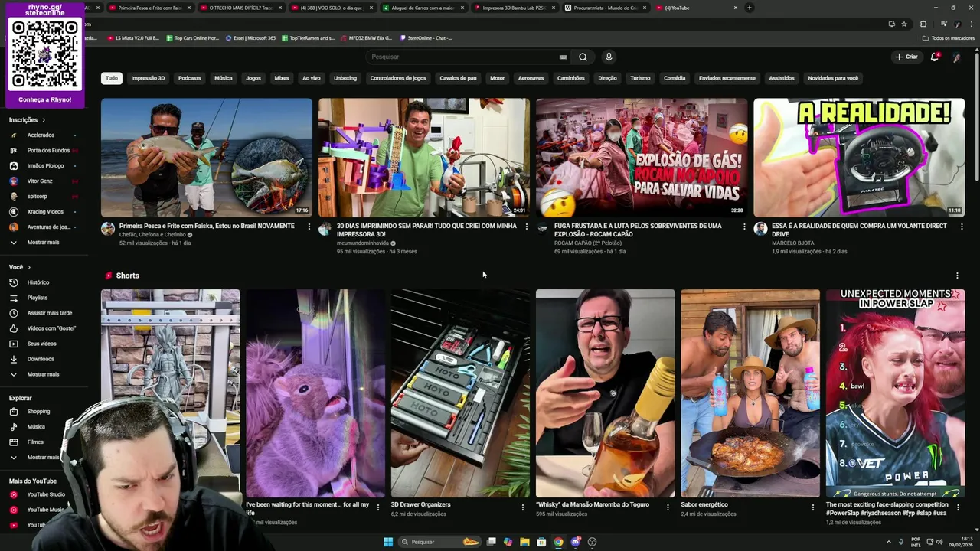Open File Explorer from taskbar
The image size is (980, 551).
pos(524,542)
